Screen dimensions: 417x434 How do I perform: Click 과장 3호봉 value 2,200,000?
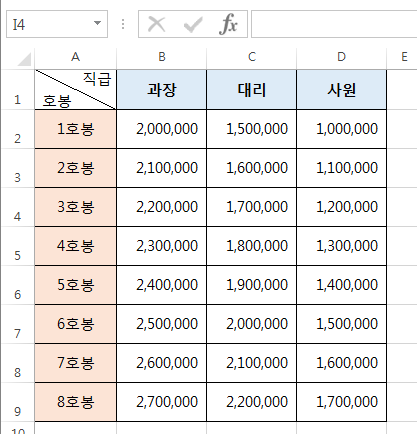pos(162,207)
